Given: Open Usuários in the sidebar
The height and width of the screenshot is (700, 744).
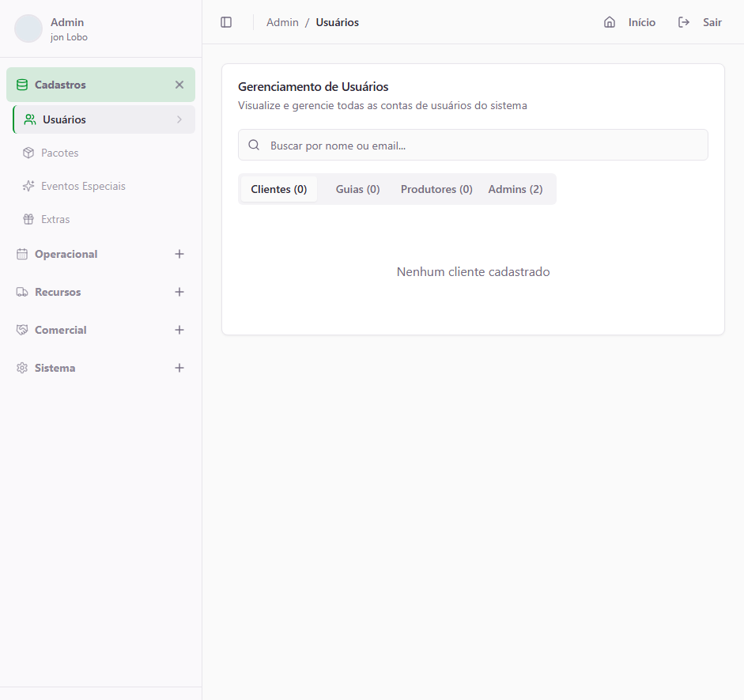Looking at the screenshot, I should pos(65,119).
